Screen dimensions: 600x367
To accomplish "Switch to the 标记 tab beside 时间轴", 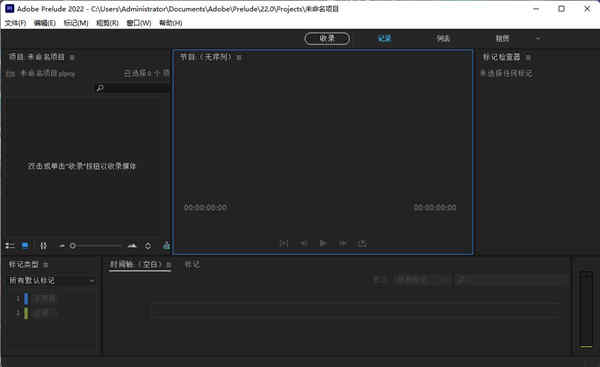I will pyautogui.click(x=192, y=264).
